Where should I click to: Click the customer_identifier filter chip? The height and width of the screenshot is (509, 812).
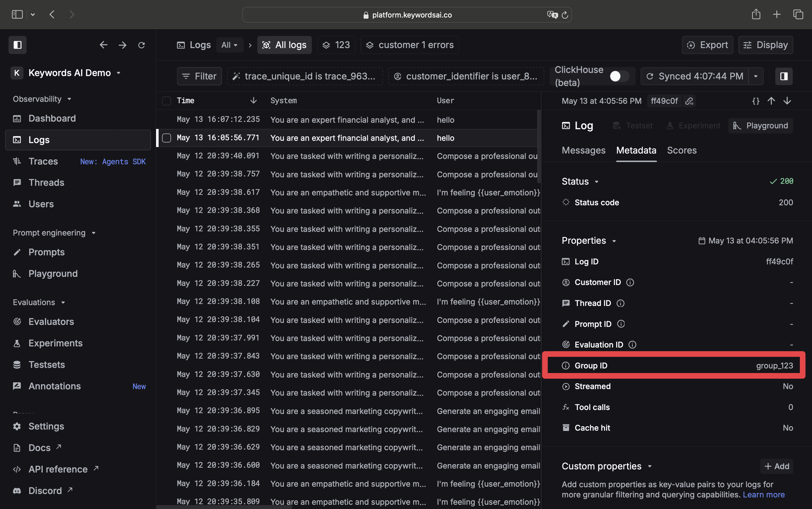pyautogui.click(x=466, y=76)
